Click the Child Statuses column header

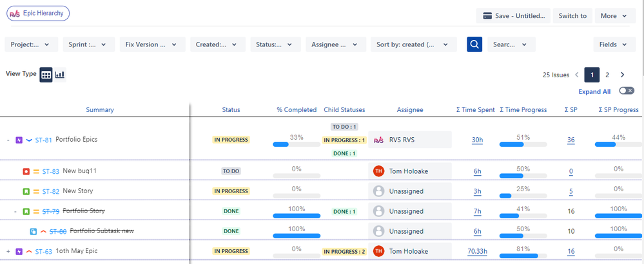(x=344, y=110)
